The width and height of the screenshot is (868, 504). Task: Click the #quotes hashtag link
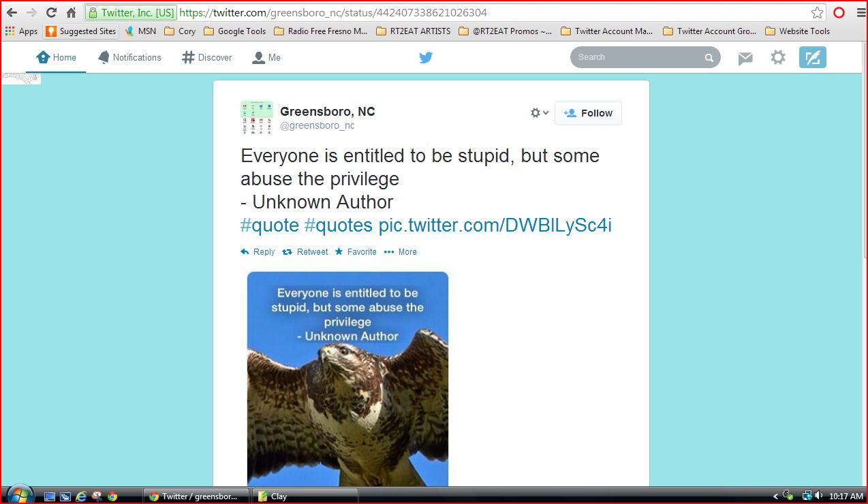(338, 225)
